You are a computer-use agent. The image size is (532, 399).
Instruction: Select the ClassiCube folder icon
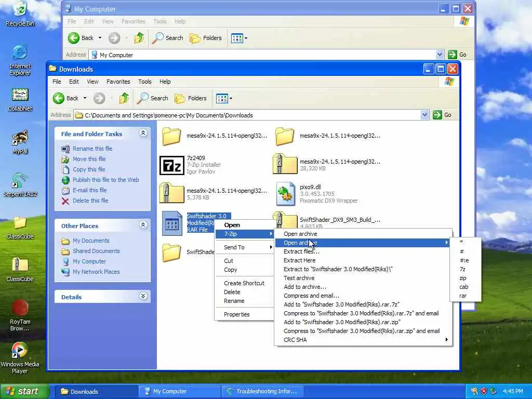(x=20, y=228)
